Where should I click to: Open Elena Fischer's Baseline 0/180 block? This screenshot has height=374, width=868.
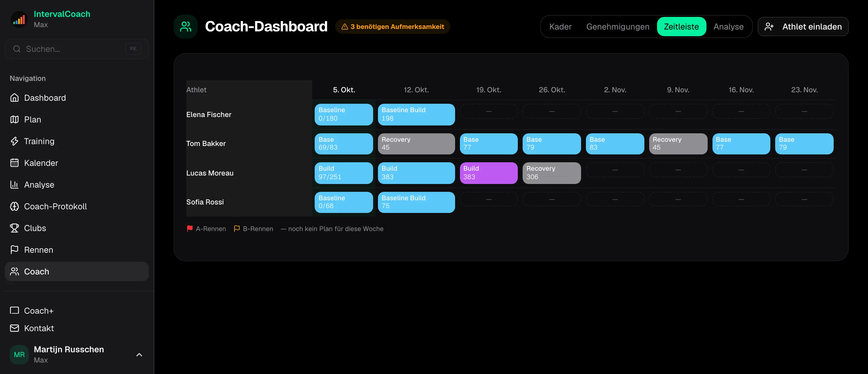coord(344,114)
